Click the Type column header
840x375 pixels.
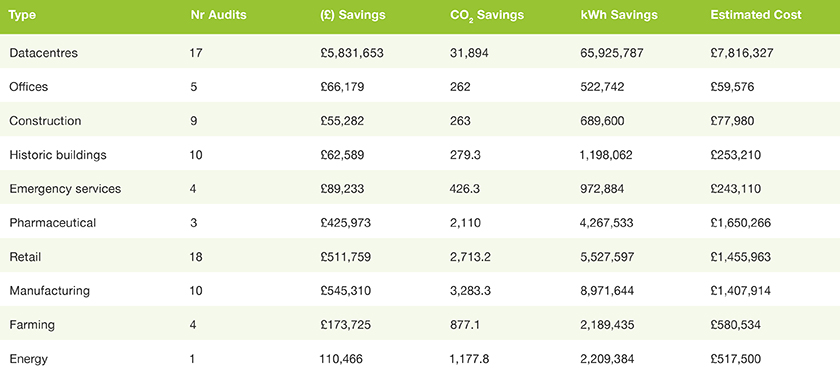pyautogui.click(x=22, y=15)
